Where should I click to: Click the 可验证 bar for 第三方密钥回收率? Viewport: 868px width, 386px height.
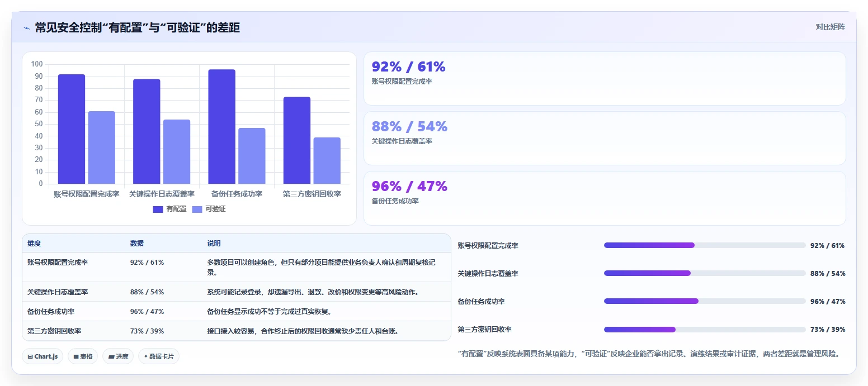coord(327,161)
